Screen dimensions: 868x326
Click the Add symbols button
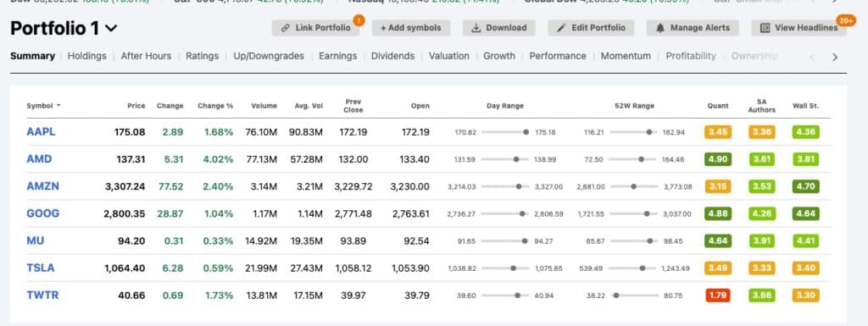[411, 28]
